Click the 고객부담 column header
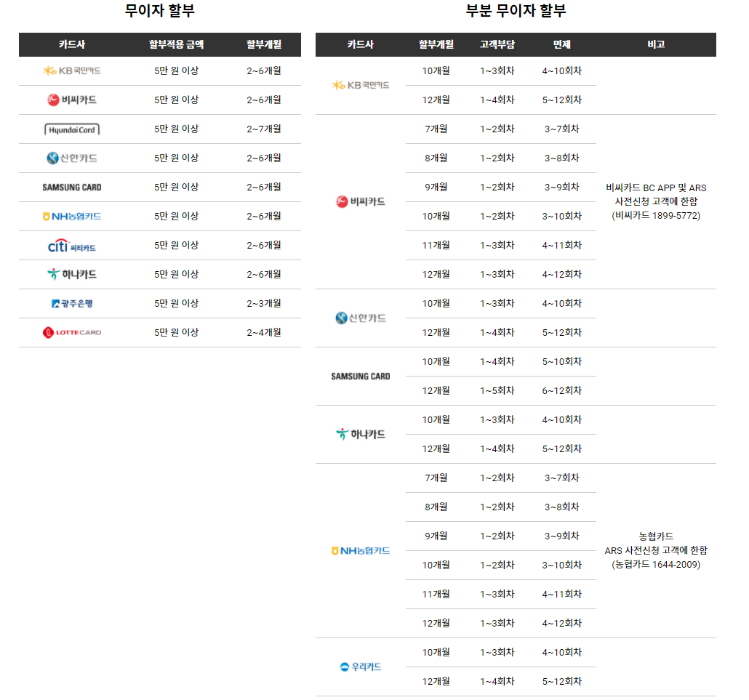The height and width of the screenshot is (700, 749). [x=497, y=44]
